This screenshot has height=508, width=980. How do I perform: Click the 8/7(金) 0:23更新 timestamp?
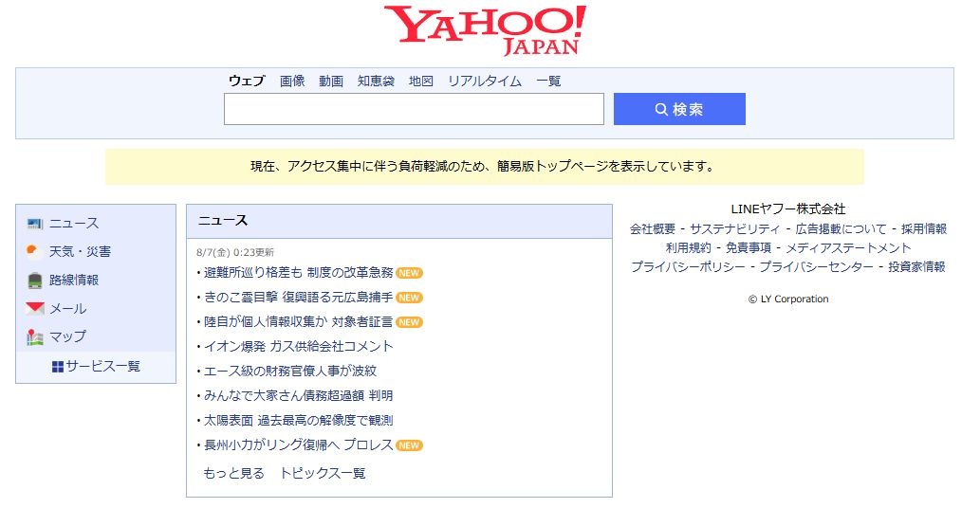click(235, 252)
